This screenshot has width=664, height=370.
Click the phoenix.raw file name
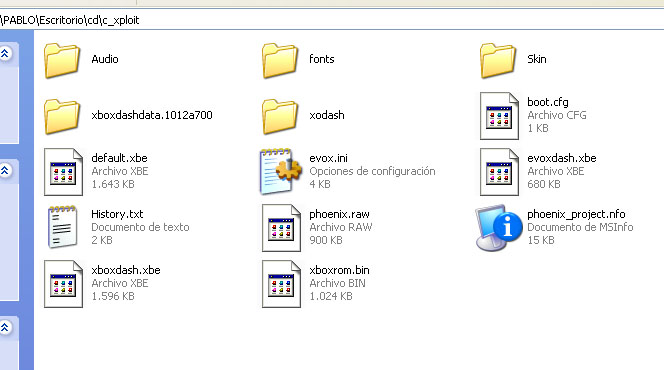click(339, 214)
